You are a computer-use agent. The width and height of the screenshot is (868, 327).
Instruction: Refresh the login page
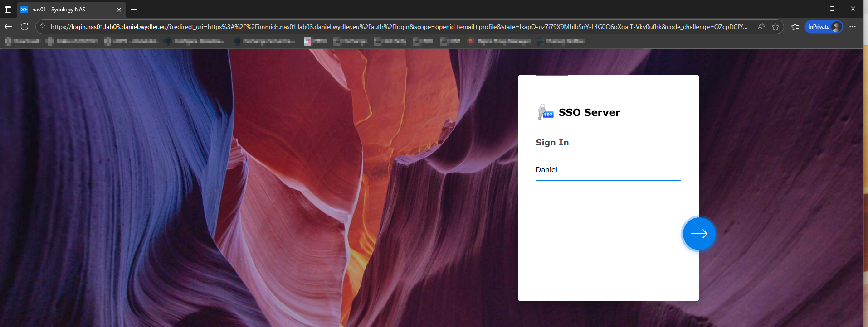tap(24, 27)
